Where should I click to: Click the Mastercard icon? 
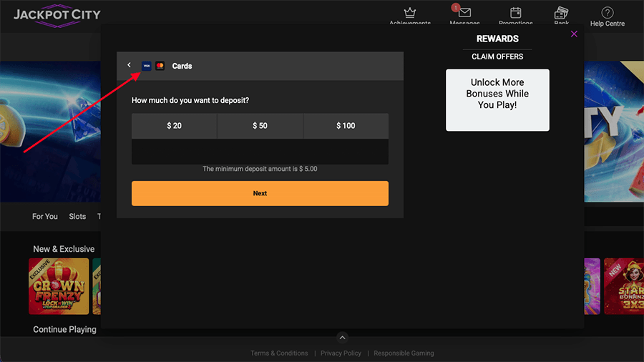(160, 66)
